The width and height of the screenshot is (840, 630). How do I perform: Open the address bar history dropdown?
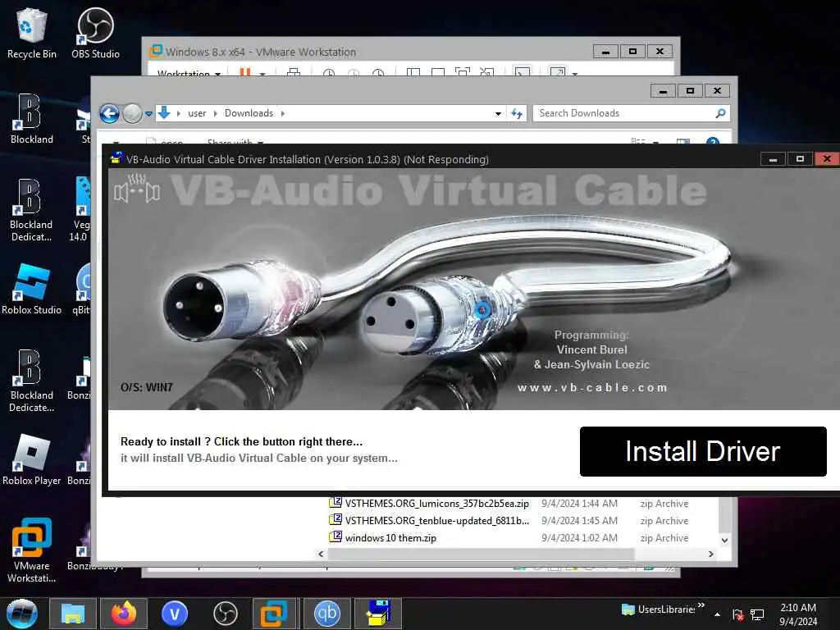pos(498,113)
